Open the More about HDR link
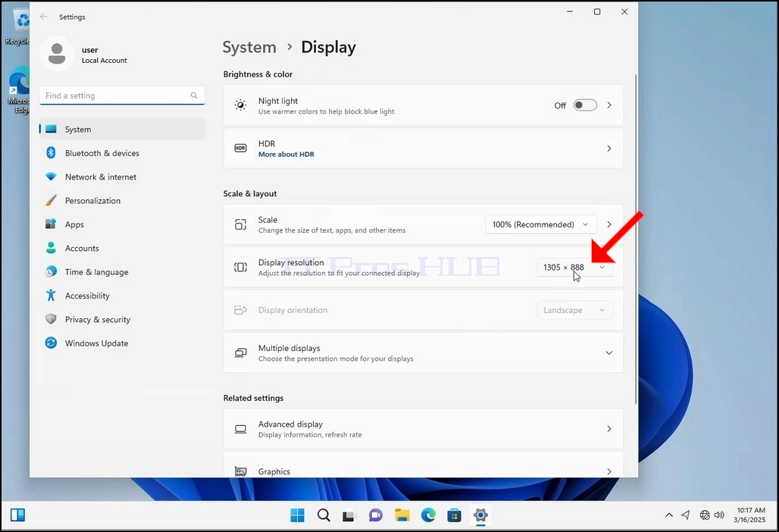This screenshot has width=779, height=532. point(286,155)
